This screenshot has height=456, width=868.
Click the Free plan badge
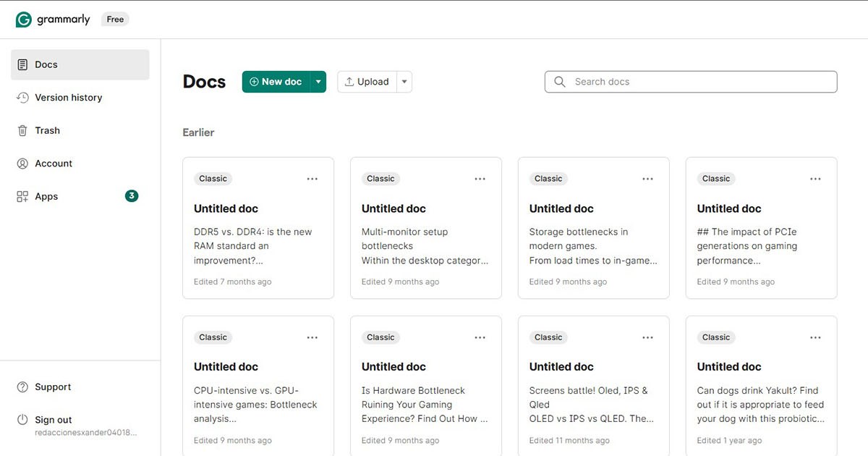point(115,20)
